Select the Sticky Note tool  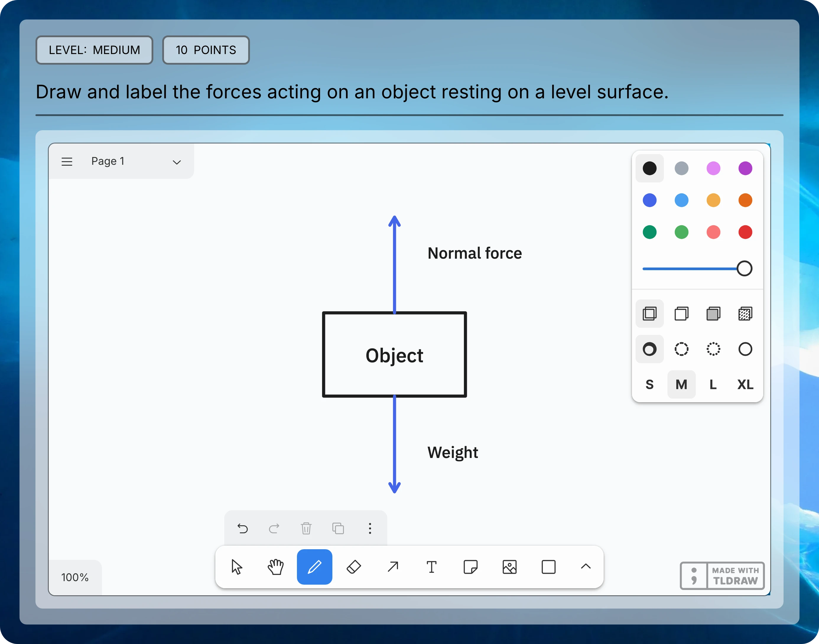click(x=470, y=567)
